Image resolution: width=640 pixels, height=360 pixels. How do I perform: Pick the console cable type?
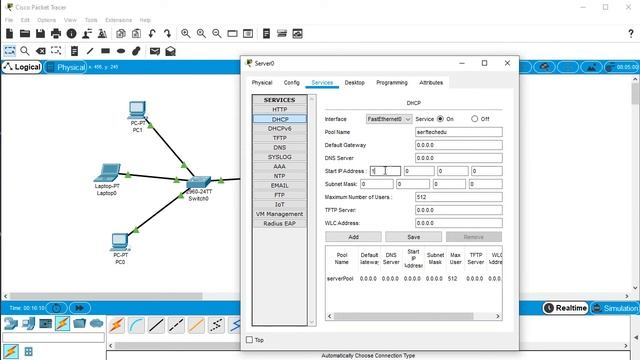136,325
